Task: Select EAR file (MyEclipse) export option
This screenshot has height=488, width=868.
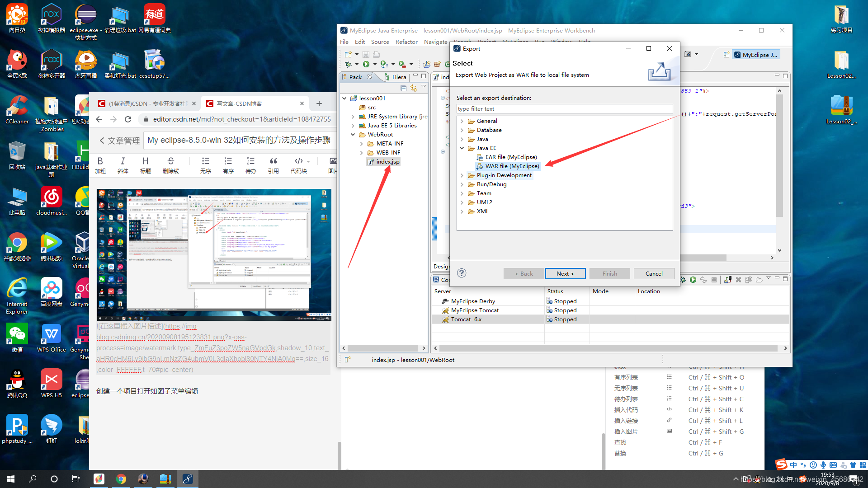Action: click(x=506, y=157)
